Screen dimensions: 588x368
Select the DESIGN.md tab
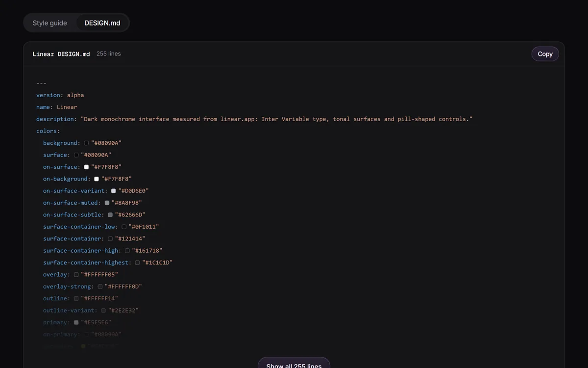tap(102, 23)
